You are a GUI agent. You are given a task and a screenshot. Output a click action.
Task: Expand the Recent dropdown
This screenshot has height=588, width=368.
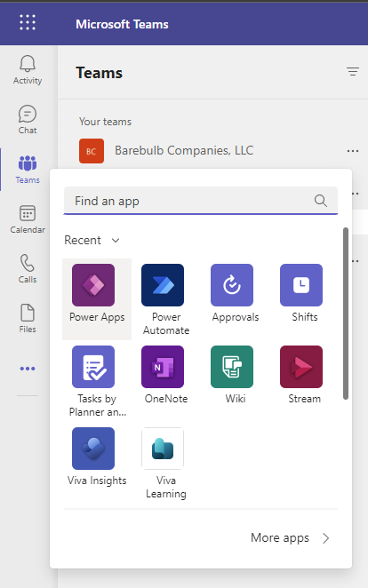tap(92, 240)
